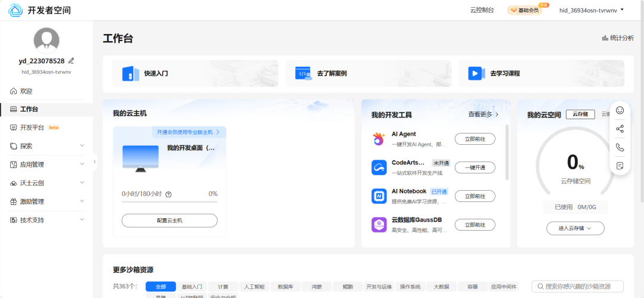Click the AI Agent tool icon
The height and width of the screenshot is (298, 644).
pos(379,139)
